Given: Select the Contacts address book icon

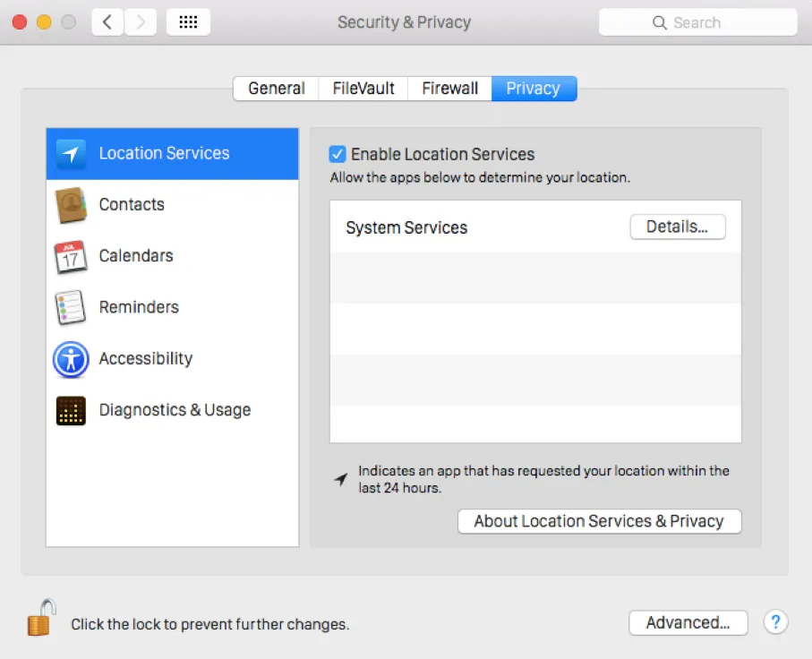Looking at the screenshot, I should [x=71, y=205].
